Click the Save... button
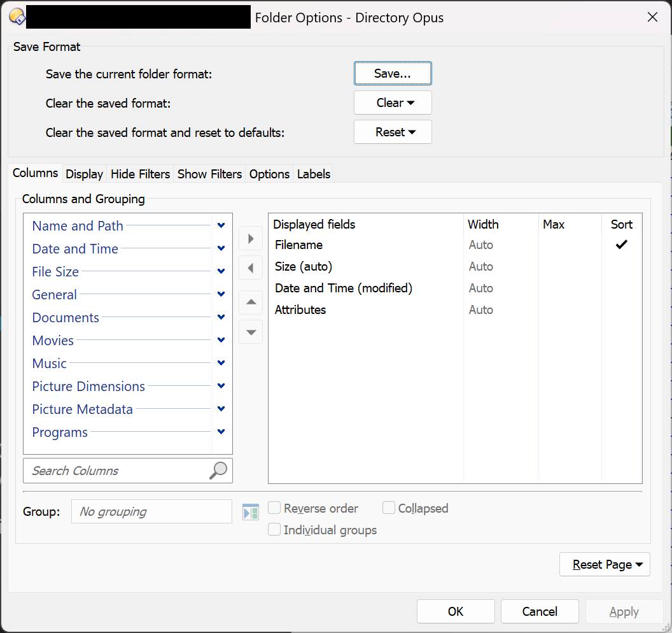The width and height of the screenshot is (672, 633). pyautogui.click(x=393, y=73)
